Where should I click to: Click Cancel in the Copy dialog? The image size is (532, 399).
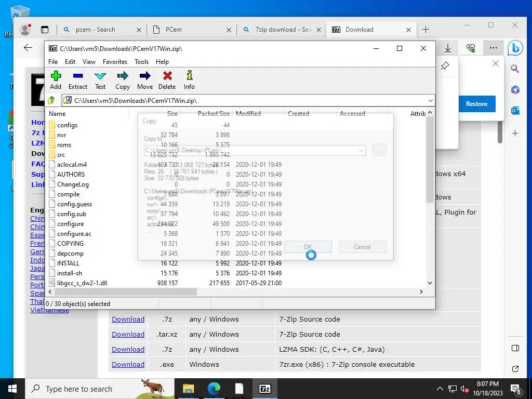362,247
